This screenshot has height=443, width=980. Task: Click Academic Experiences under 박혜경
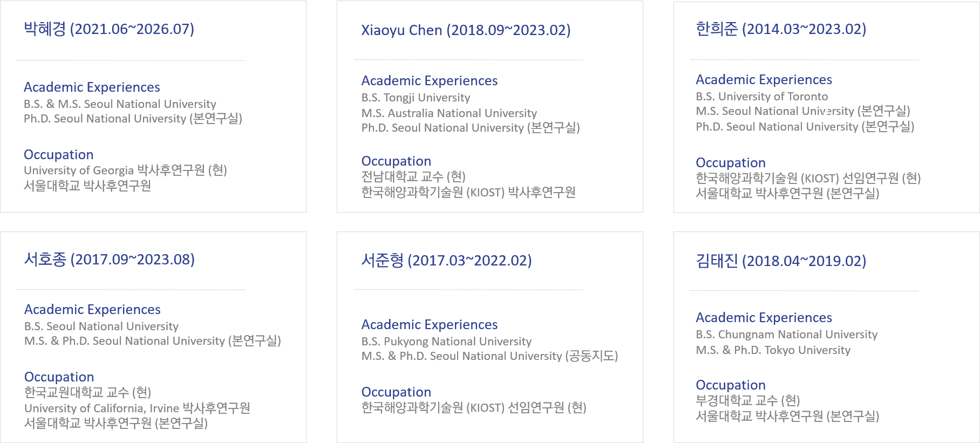[92, 87]
